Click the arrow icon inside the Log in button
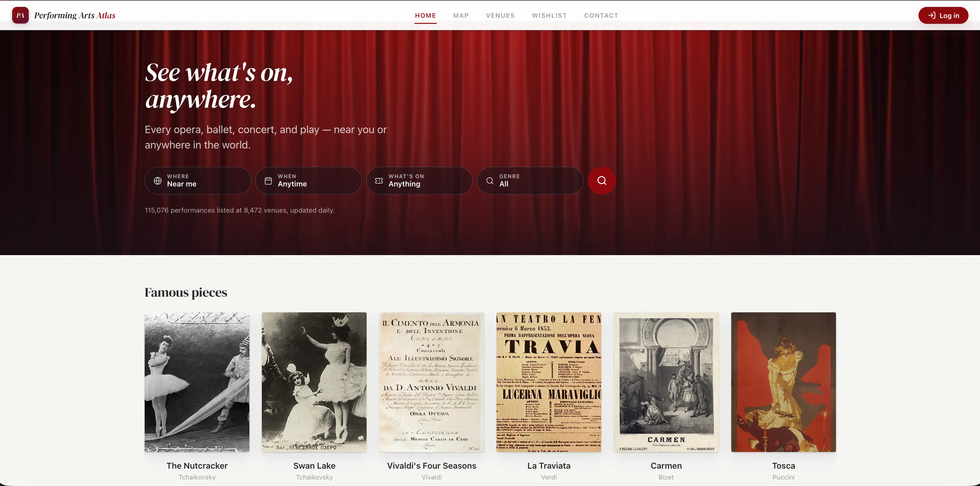The image size is (980, 486). point(932,16)
